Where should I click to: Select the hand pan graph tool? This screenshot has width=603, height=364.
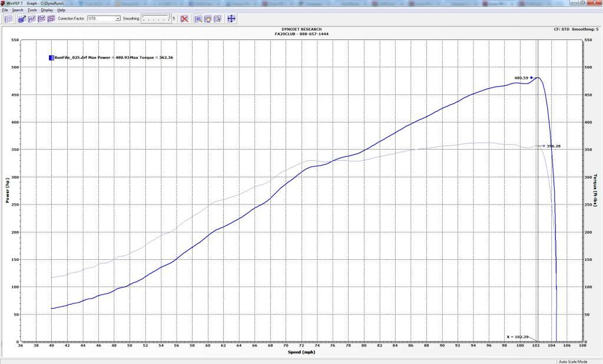(x=208, y=19)
